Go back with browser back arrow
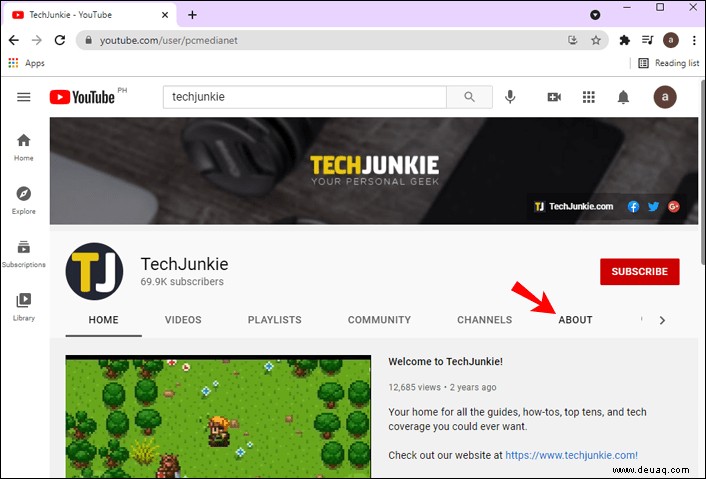This screenshot has height=479, width=706. [14, 40]
